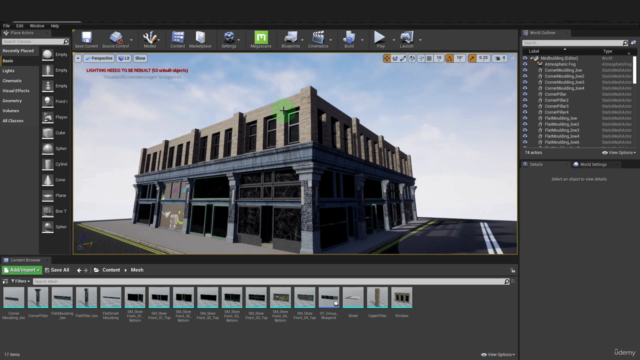Switch to the Details tab
Screen dimensions: 640x360
tap(536, 164)
